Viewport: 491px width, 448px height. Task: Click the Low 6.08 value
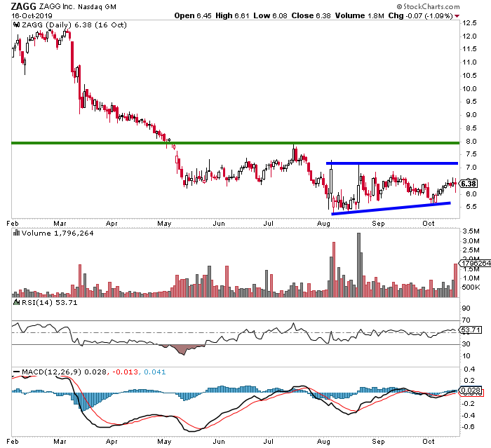pyautogui.click(x=270, y=15)
